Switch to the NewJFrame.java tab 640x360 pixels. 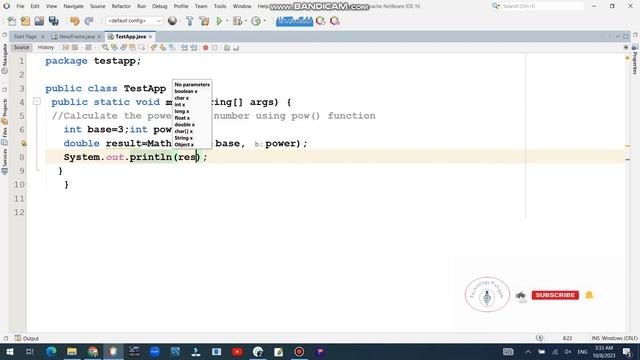tap(77, 36)
